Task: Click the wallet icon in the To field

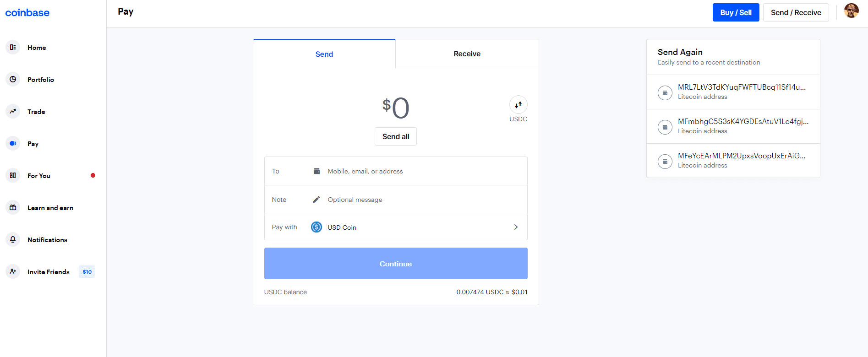Action: tap(317, 171)
